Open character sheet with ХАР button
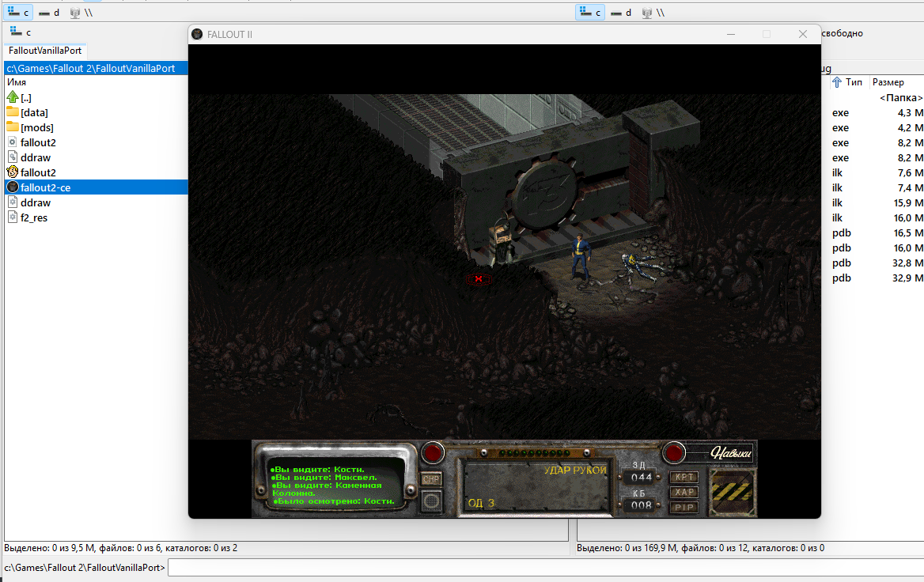 pyautogui.click(x=684, y=492)
